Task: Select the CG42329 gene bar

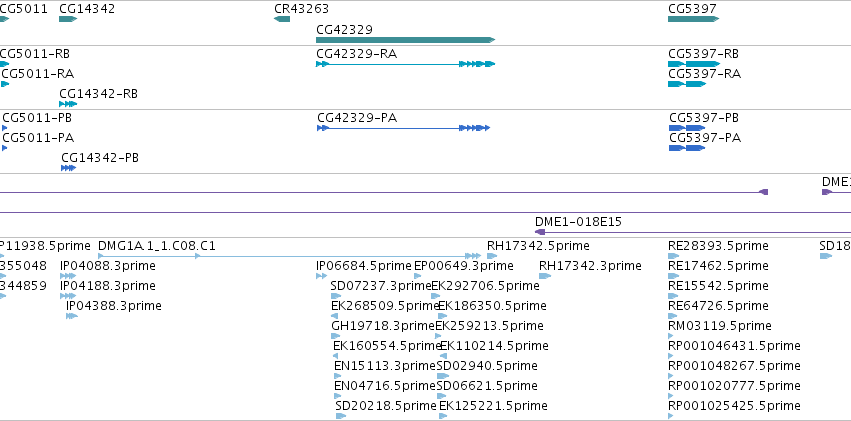Action: click(405, 40)
